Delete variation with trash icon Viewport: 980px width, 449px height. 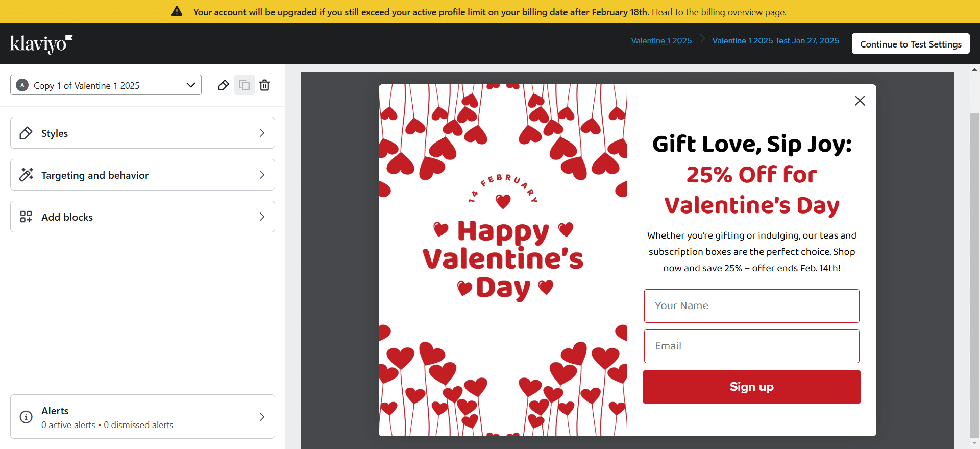pyautogui.click(x=264, y=85)
